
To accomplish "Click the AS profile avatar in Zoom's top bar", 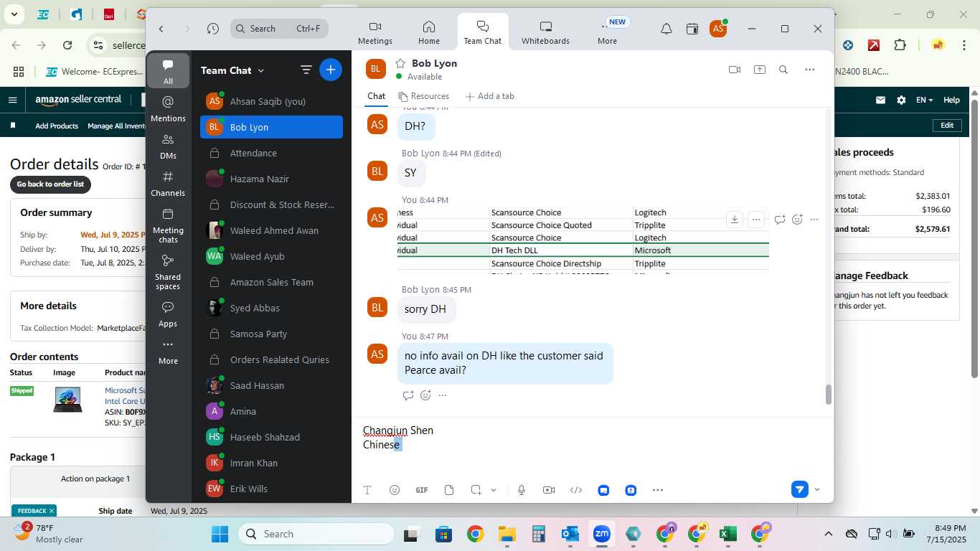I will [x=717, y=29].
